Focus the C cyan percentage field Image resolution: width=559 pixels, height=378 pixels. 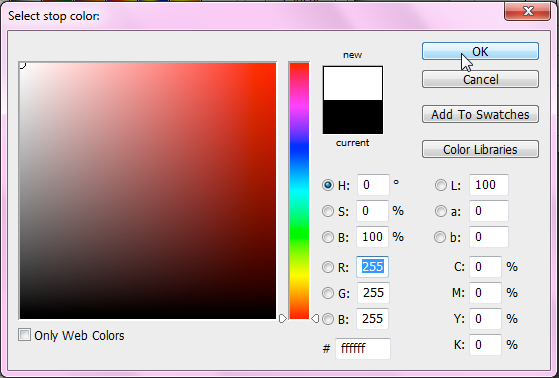[485, 267]
